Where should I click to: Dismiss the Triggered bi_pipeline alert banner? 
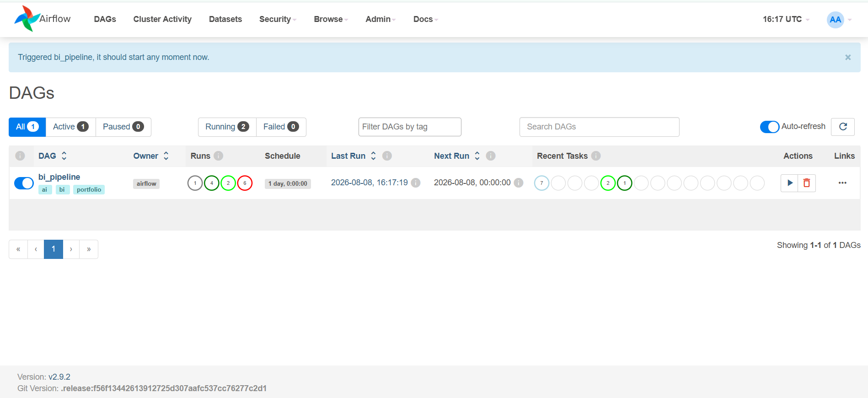(848, 57)
